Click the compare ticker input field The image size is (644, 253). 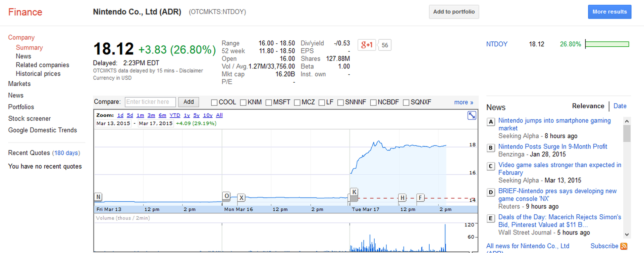coord(150,102)
